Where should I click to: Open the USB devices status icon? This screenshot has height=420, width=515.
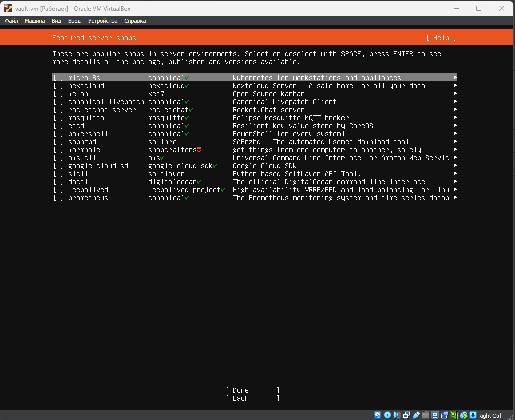tap(416, 415)
